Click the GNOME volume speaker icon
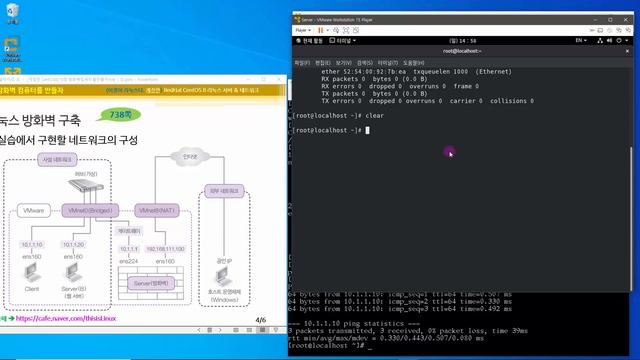The height and width of the screenshot is (360, 640). tap(609, 40)
